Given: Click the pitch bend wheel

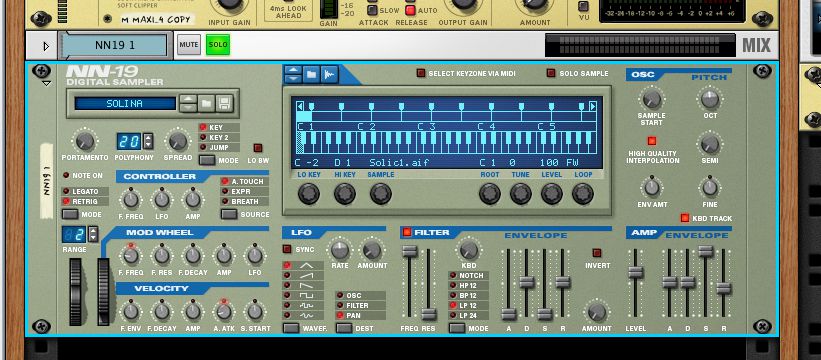Looking at the screenshot, I should click(76, 292).
